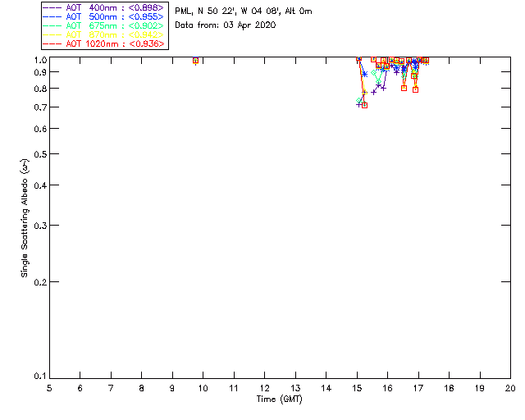The height and width of the screenshot is (420, 525).
Task: Click the x-axis hour label '15'
Action: pyautogui.click(x=357, y=388)
